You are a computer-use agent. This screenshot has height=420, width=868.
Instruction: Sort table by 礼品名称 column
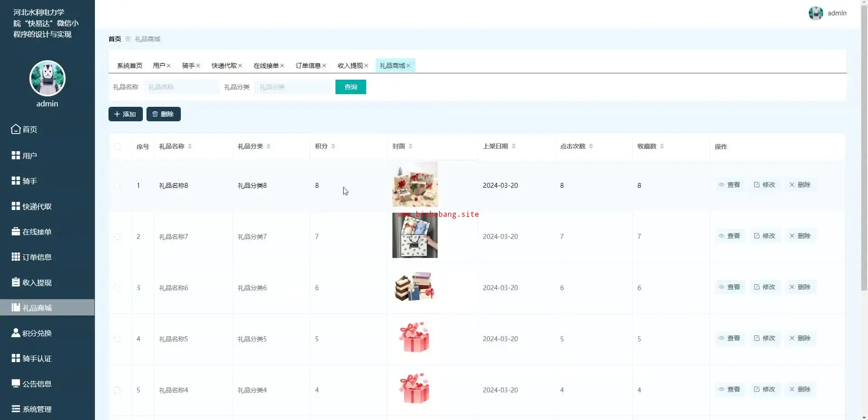coord(190,146)
